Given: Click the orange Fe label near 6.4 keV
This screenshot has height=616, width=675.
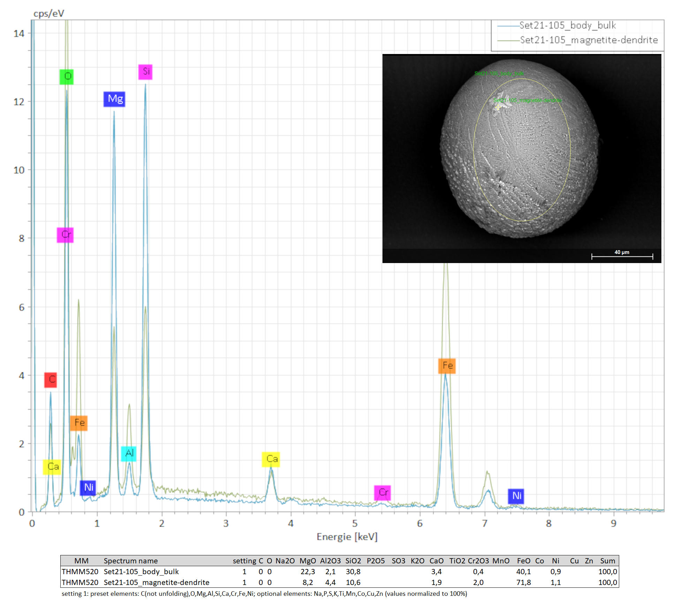Looking at the screenshot, I should 447,365.
